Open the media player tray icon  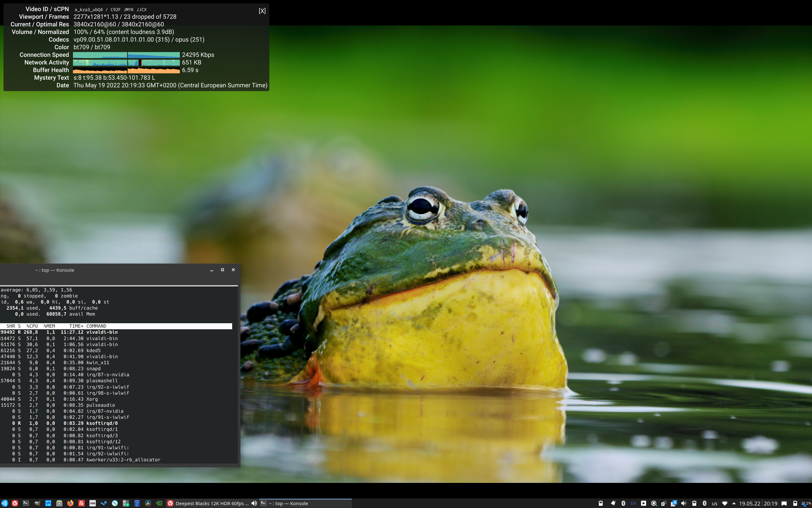click(x=643, y=503)
